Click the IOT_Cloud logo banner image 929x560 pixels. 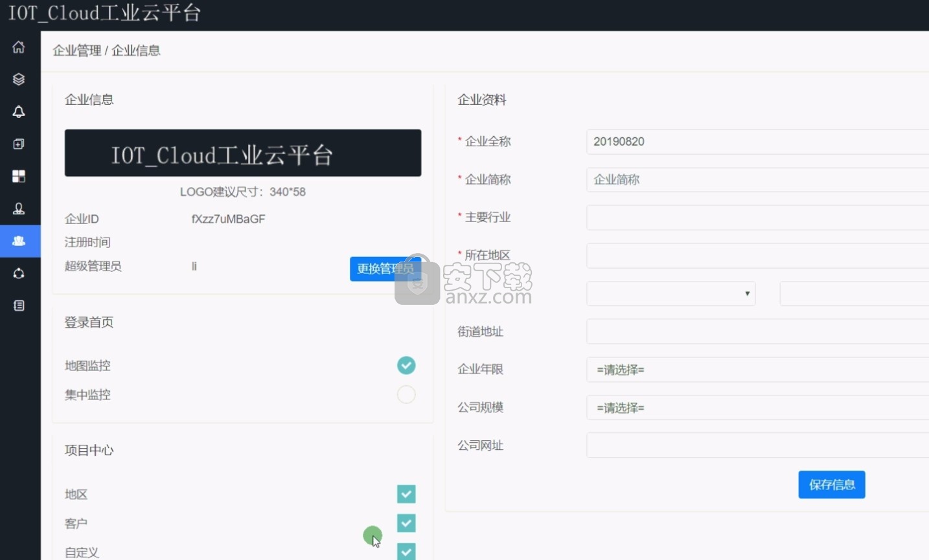click(243, 153)
